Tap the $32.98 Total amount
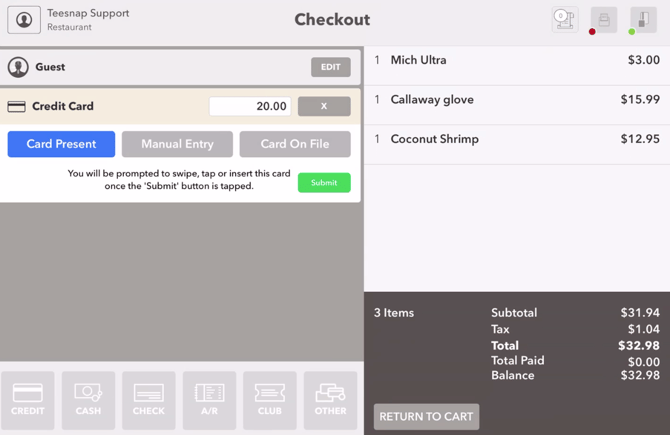 click(x=639, y=345)
